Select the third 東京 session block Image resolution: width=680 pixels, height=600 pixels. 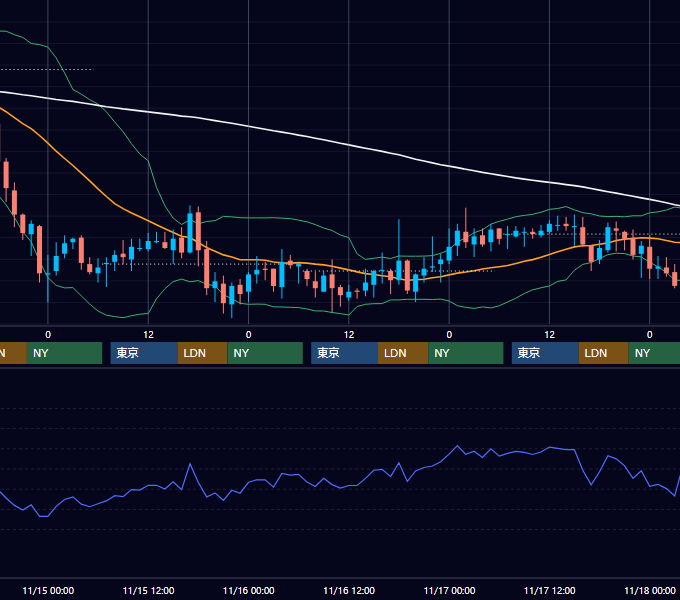(545, 353)
